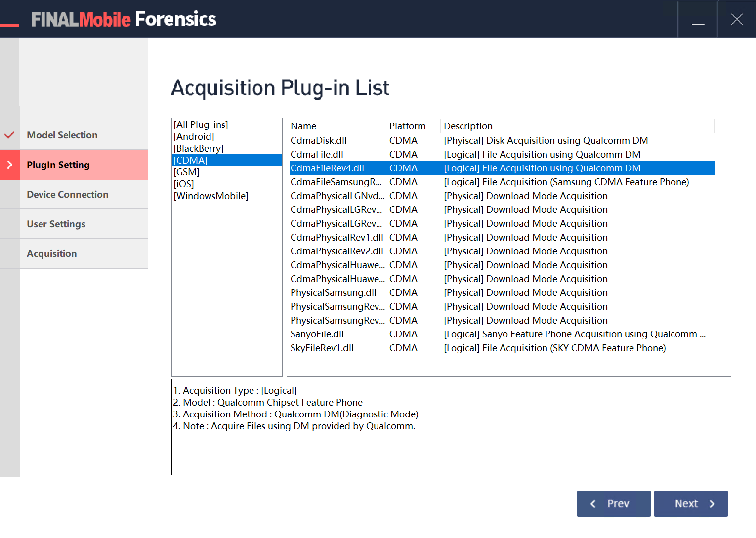Select CdmaPhysicalRev1.dll plug-in

tap(502, 238)
